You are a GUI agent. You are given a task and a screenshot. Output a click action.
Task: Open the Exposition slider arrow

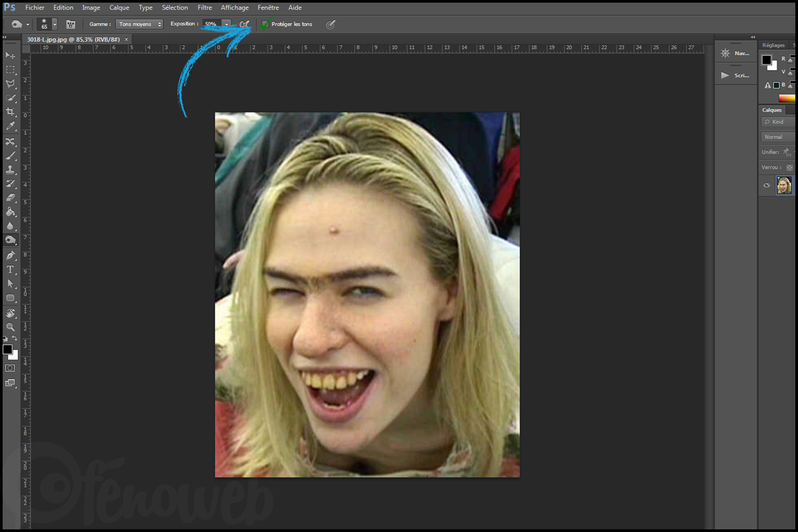pyautogui.click(x=226, y=24)
